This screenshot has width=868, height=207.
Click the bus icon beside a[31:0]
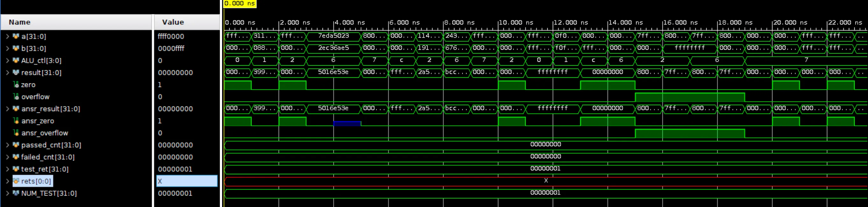(16, 36)
